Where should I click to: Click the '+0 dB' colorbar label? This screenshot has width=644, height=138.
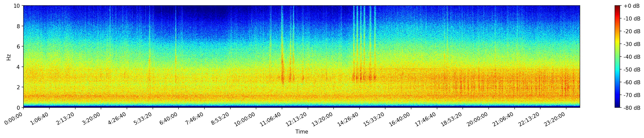tap(631, 6)
